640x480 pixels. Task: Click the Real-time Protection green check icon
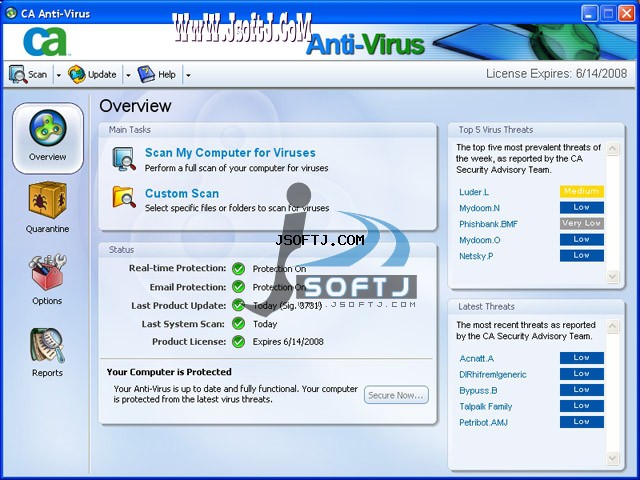238,269
